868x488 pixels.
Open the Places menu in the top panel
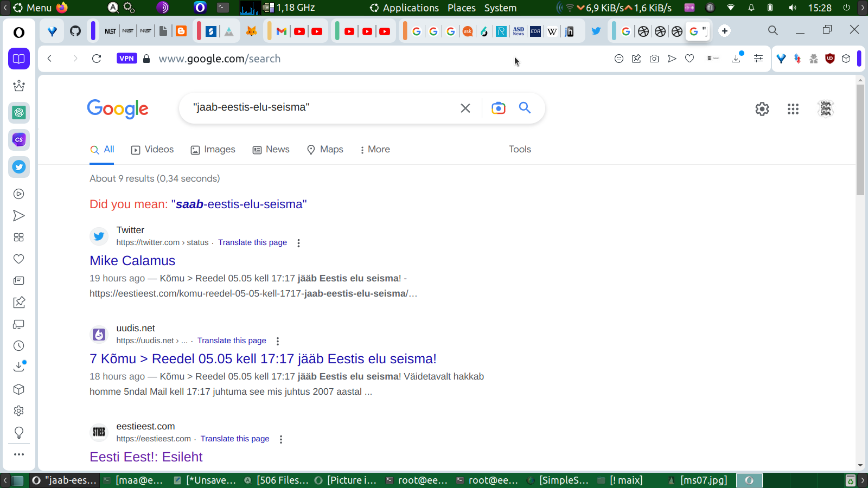coord(462,8)
